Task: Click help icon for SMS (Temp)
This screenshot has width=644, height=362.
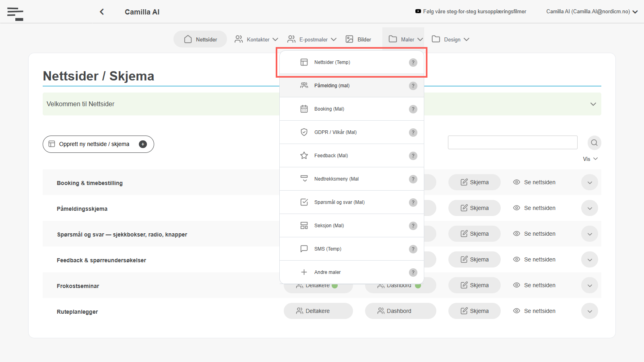Action: point(413,249)
